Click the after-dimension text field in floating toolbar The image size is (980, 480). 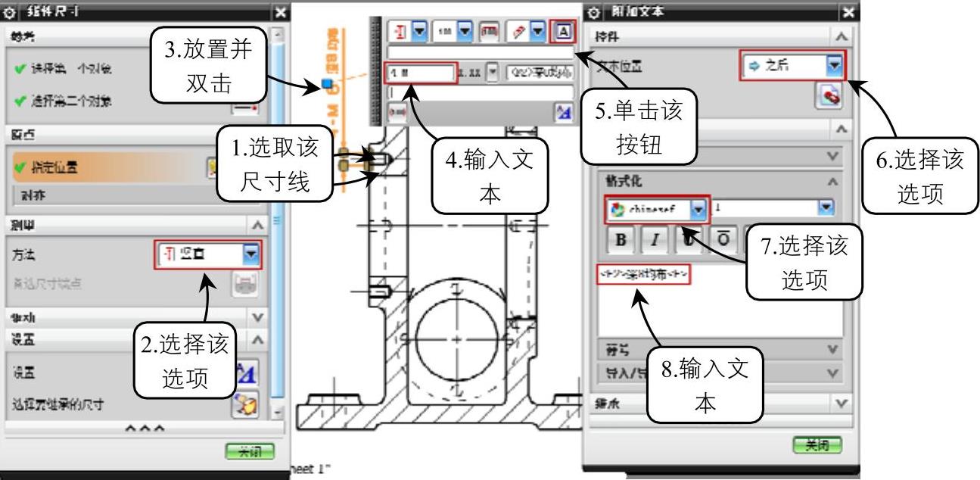pos(540,73)
